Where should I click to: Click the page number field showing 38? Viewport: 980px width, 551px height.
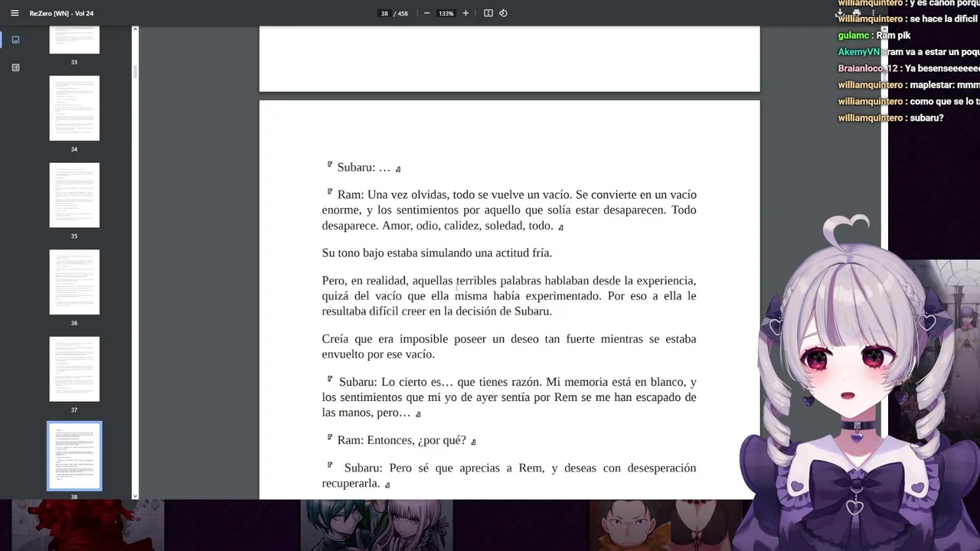click(384, 13)
